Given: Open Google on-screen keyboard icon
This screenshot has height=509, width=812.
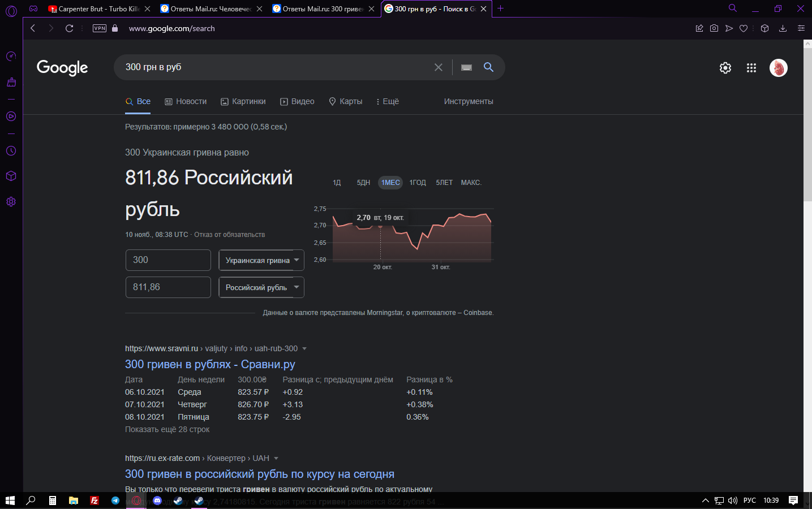Looking at the screenshot, I should (x=466, y=67).
